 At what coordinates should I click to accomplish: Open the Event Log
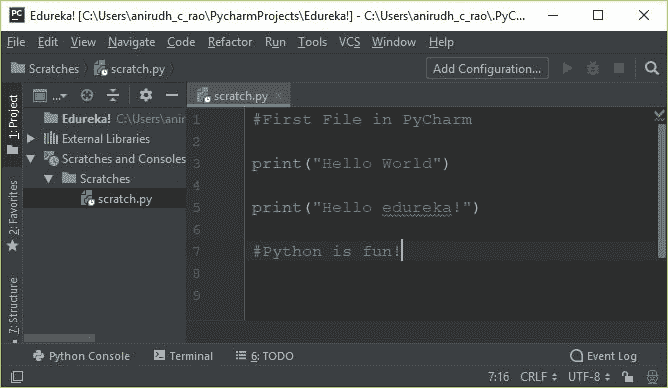coord(603,356)
